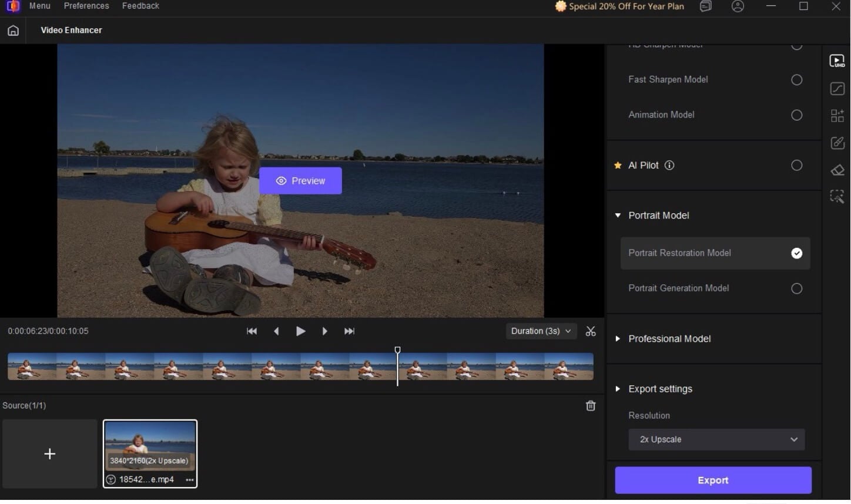Select the Fast Sharpen Model radio button
This screenshot has height=504, width=851.
[797, 80]
